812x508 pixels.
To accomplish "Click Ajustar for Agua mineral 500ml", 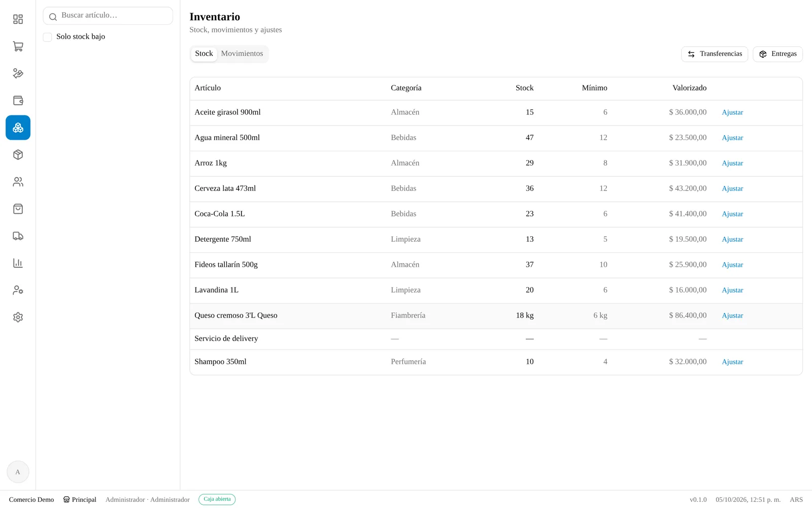I will [x=732, y=138].
